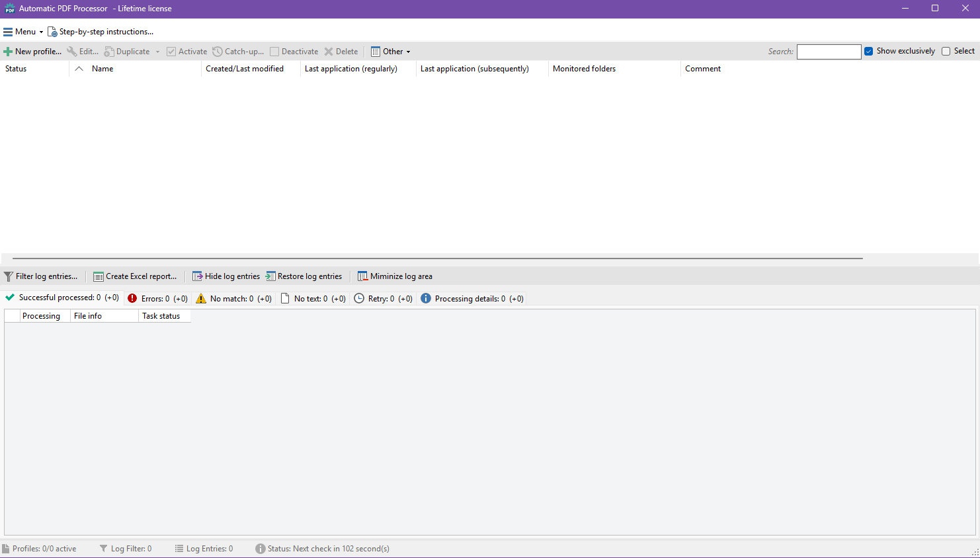Viewport: 980px width, 558px height.
Task: Open the hamburger Menu icon
Action: [x=8, y=32]
